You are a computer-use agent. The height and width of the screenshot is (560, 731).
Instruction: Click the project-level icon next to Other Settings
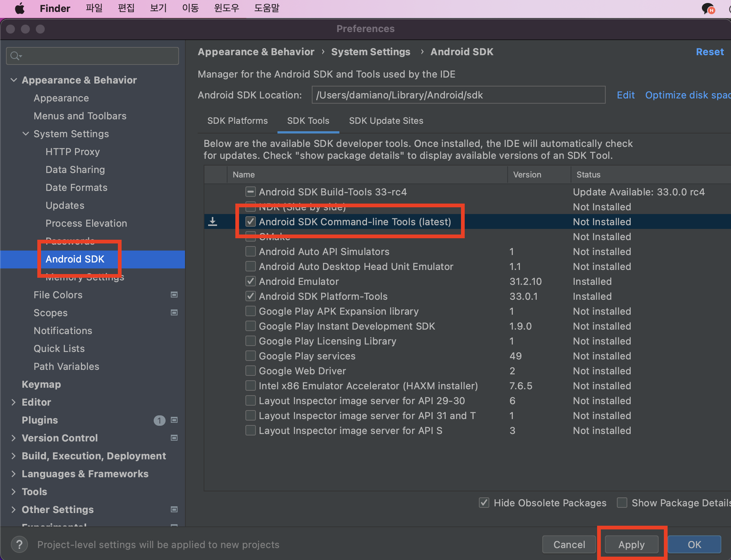pyautogui.click(x=174, y=510)
